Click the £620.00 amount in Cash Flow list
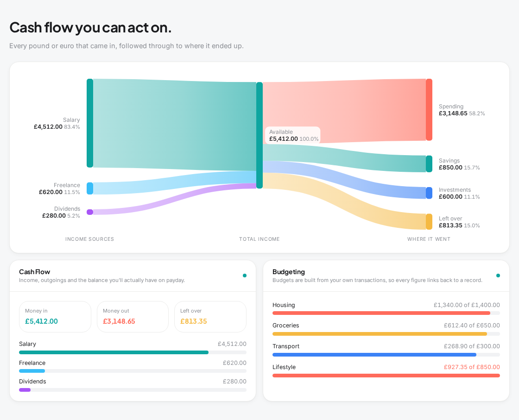 coord(234,363)
